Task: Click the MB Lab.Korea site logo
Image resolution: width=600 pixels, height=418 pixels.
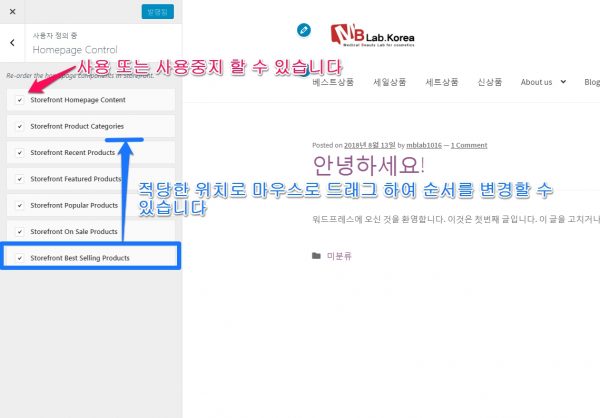Action: (372, 35)
